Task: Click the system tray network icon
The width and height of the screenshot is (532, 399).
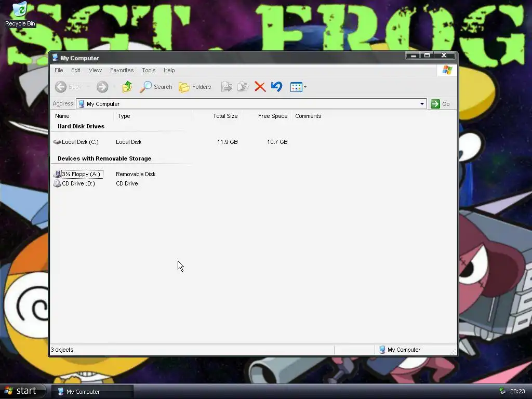Action: (502, 391)
